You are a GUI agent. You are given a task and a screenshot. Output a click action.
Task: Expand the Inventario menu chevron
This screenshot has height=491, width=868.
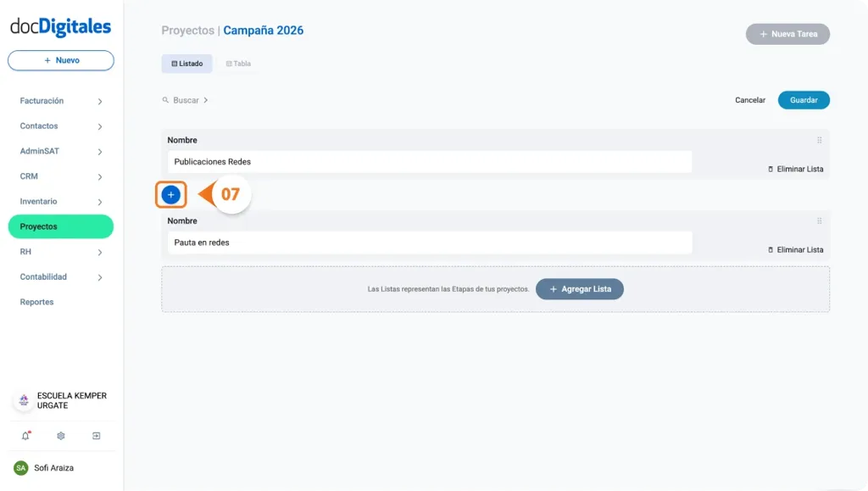pyautogui.click(x=100, y=201)
